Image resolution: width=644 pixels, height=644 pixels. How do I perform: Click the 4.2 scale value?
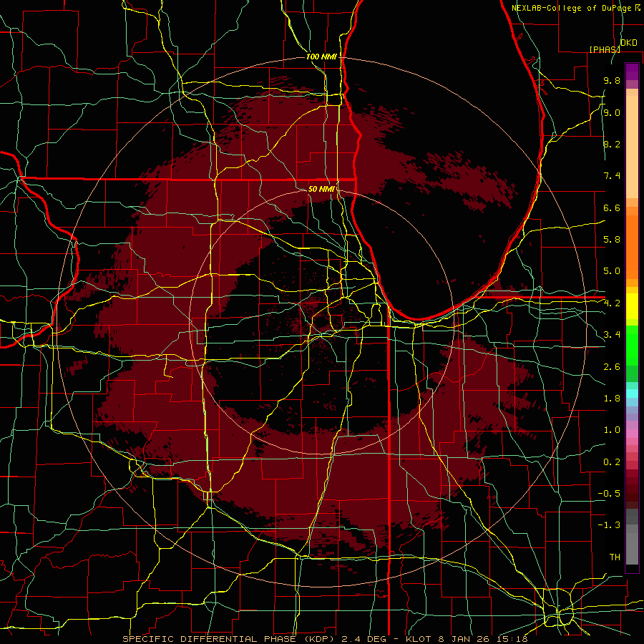(612, 303)
